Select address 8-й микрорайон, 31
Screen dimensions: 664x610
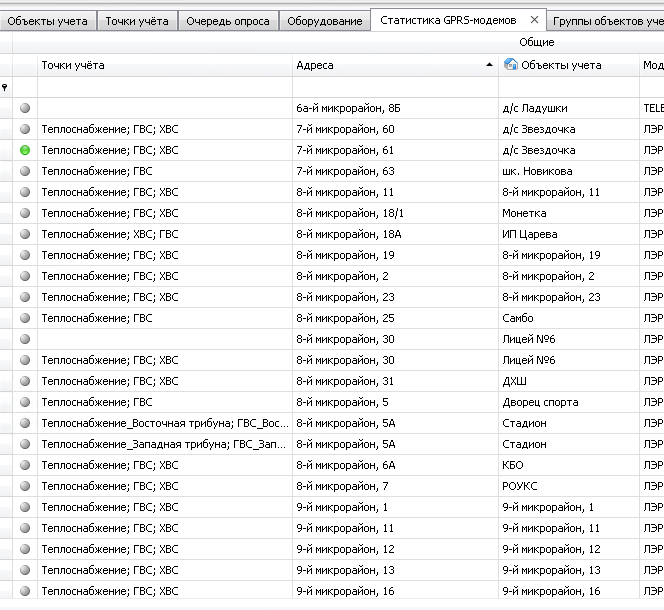(x=396, y=381)
